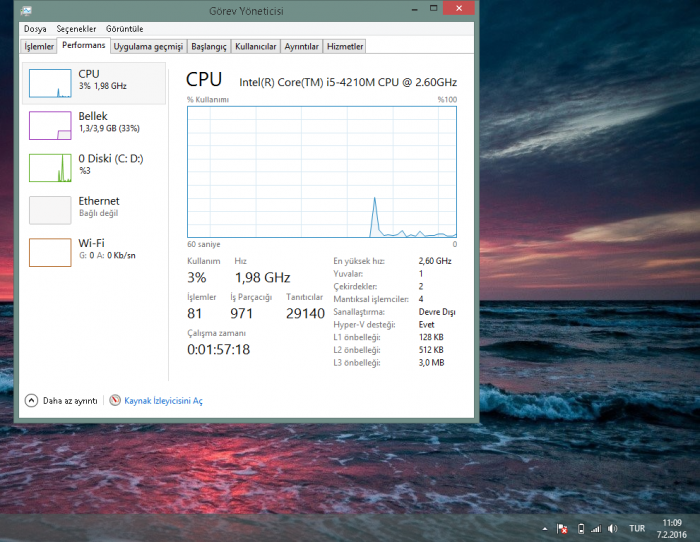Select the CPU usage thumbnail graph

[50, 83]
